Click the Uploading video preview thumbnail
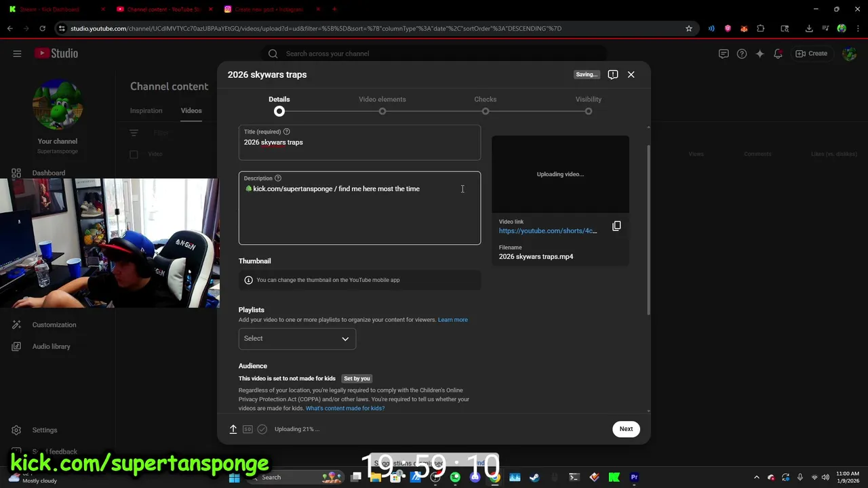This screenshot has height=488, width=868. click(x=560, y=174)
